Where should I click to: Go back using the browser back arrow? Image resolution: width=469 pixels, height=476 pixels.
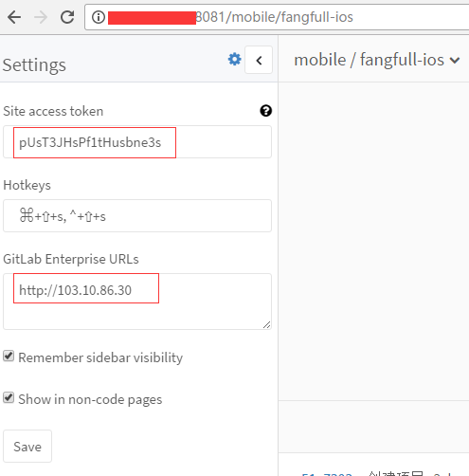point(14,17)
